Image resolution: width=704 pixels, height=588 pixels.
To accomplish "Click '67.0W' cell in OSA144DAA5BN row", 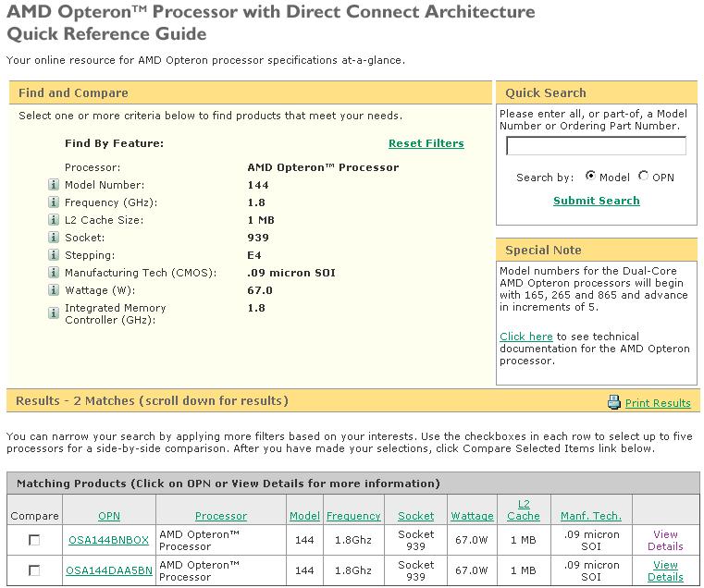I will pos(472,570).
